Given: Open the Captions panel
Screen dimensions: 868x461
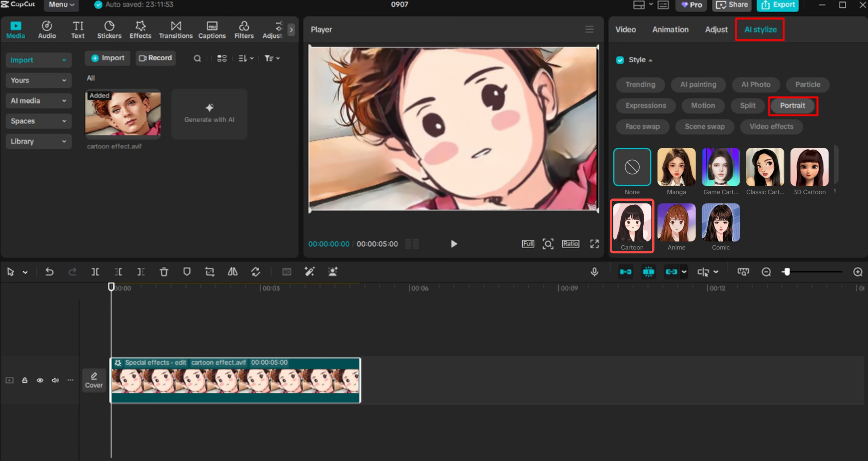Looking at the screenshot, I should coord(212,29).
